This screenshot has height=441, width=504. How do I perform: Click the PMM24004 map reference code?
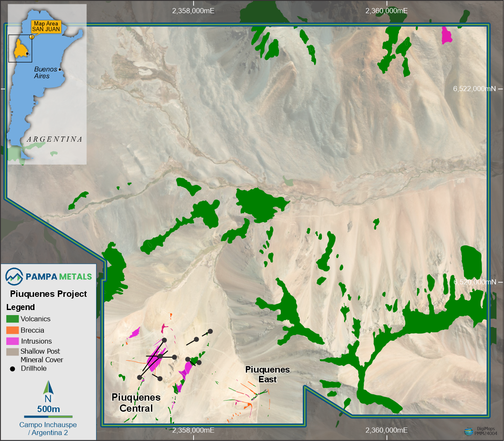[485, 434]
